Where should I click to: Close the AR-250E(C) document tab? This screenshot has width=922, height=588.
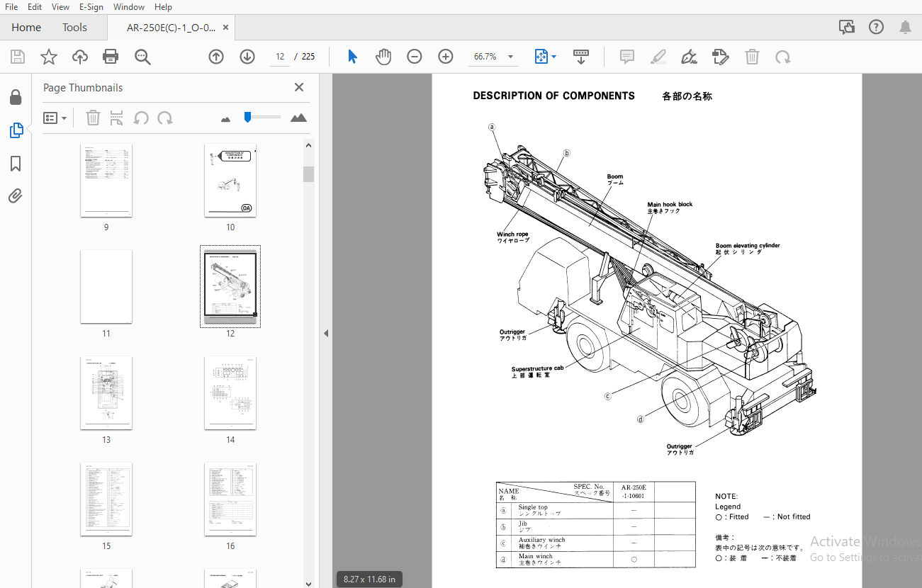(226, 28)
